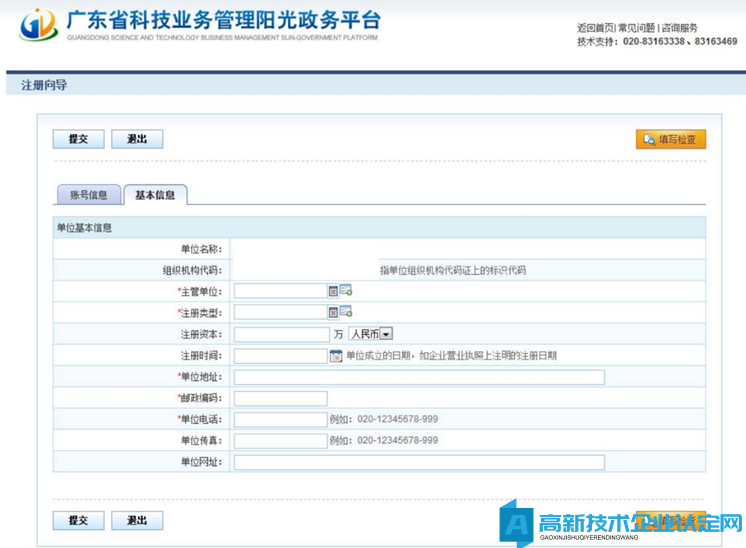The width and height of the screenshot is (746, 548).
Task: Focus the 单位传真 input field
Action: pyautogui.click(x=280, y=440)
